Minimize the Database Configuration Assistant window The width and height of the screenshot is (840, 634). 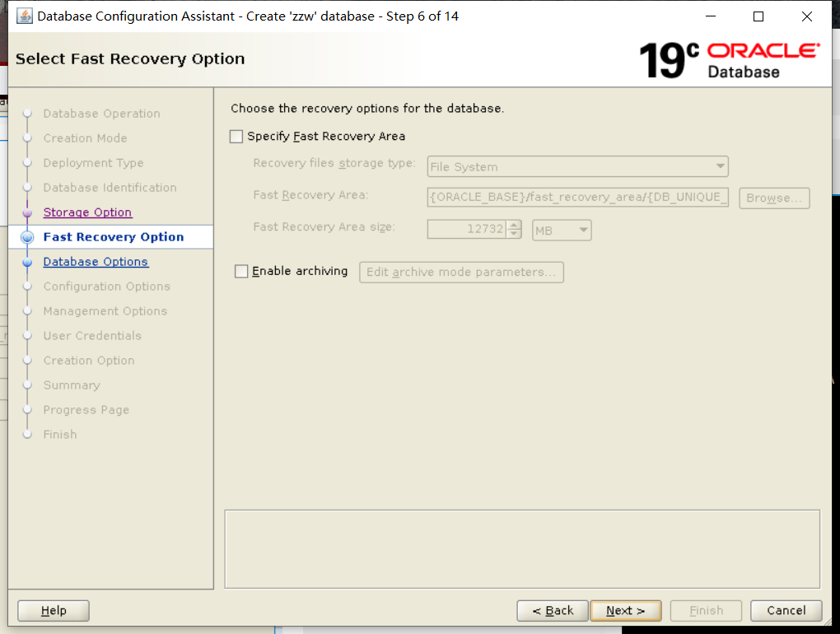click(x=711, y=16)
